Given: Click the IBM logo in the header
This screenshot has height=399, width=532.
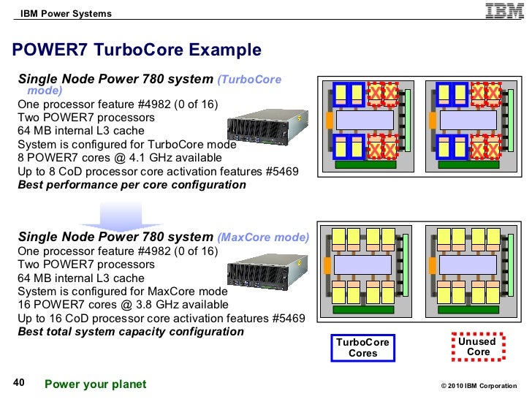Looking at the screenshot, I should pyautogui.click(x=504, y=10).
